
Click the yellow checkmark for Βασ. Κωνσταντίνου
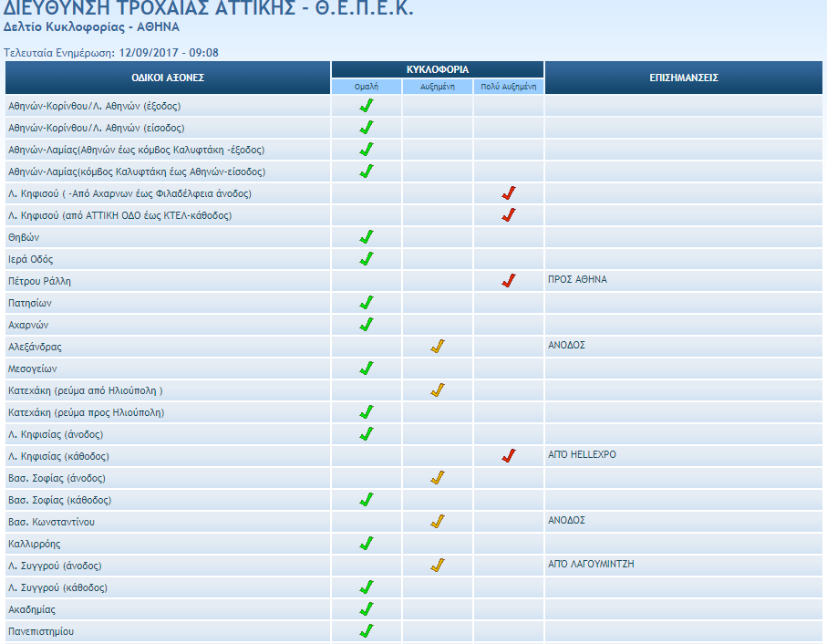[x=437, y=522]
